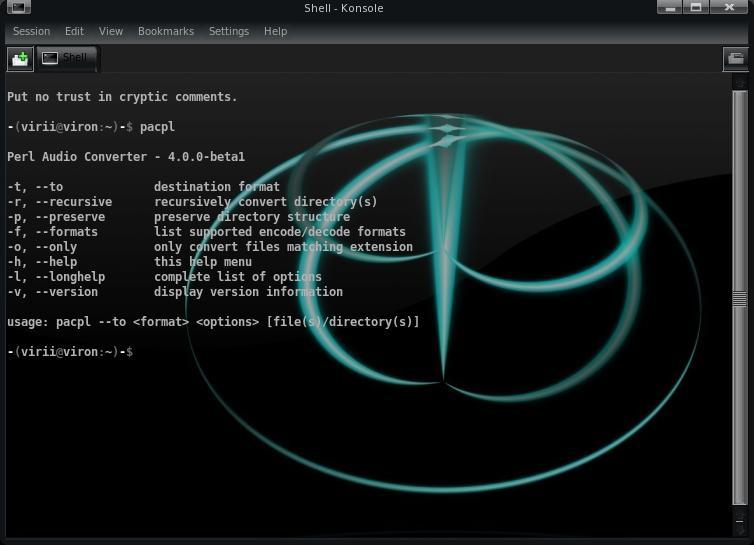Click the '-l, --longhelp' option text

(56, 277)
